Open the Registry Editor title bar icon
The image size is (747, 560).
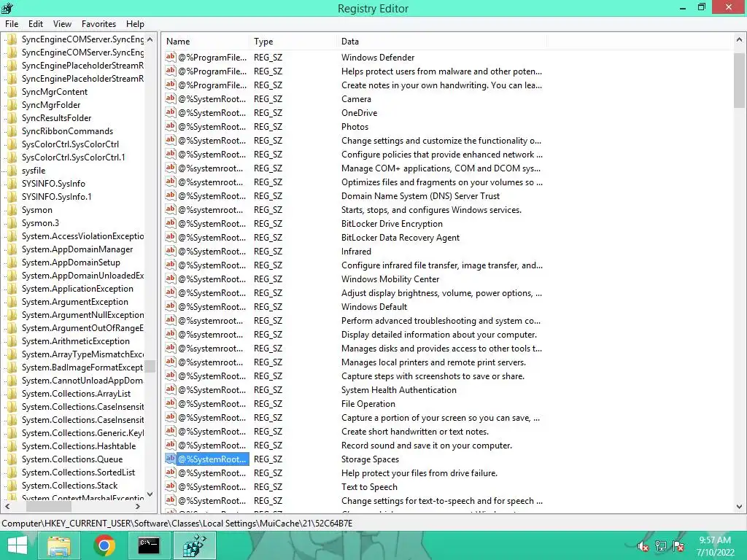(7, 8)
